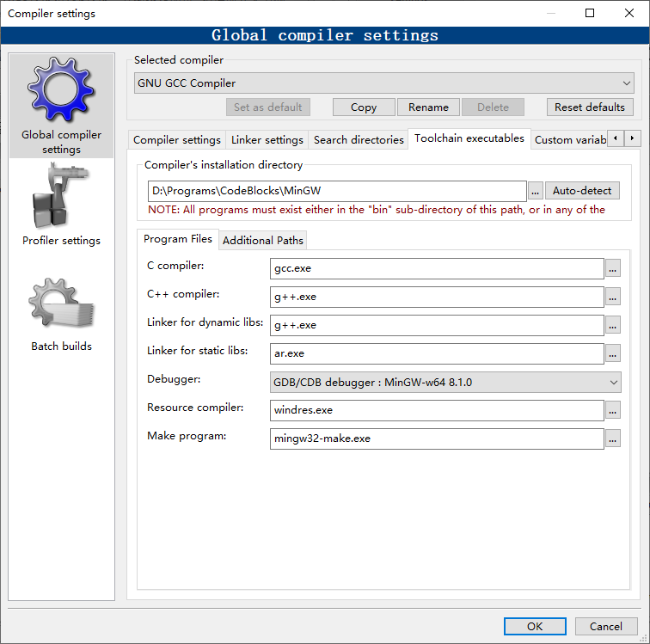The image size is (650, 644).
Task: Click Auto-detect installation directory button
Action: [582, 191]
